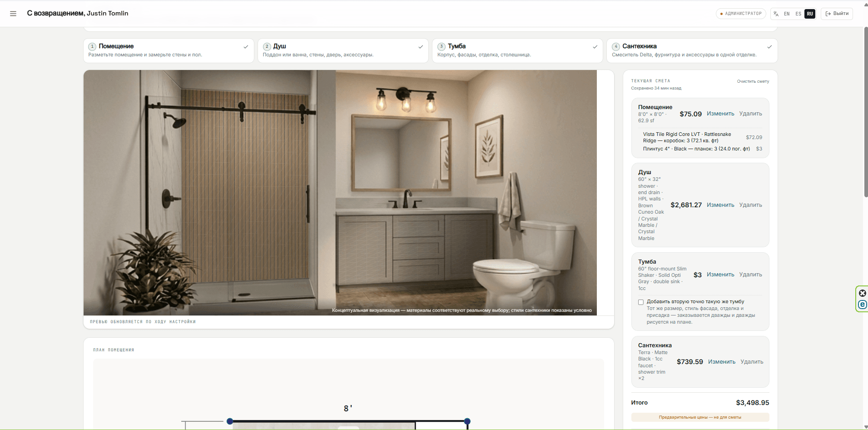The width and height of the screenshot is (868, 430).
Task: Open the hamburger navigation menu
Action: (x=13, y=14)
